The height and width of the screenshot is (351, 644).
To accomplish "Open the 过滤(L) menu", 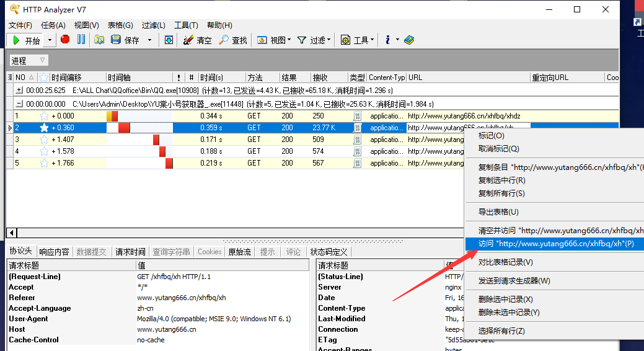I will tap(153, 25).
